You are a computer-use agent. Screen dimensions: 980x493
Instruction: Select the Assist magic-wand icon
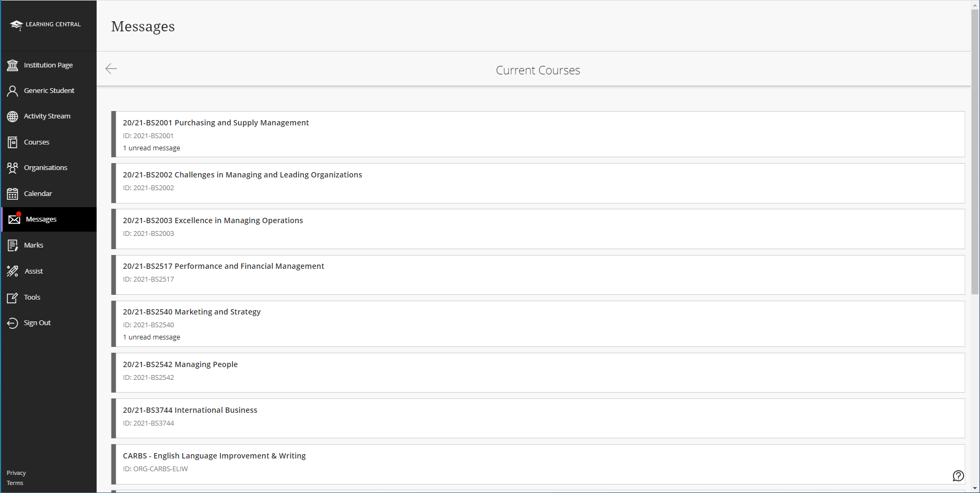coord(13,271)
